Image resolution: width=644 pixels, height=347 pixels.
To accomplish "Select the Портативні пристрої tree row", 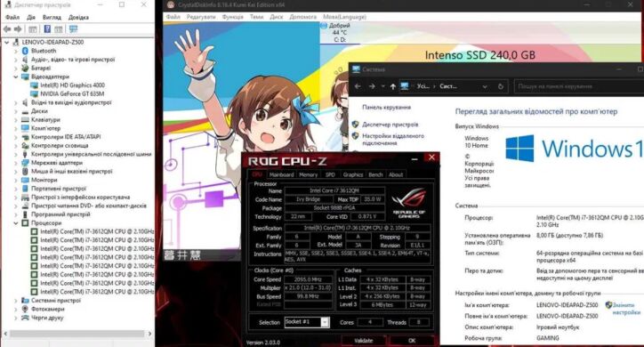I will point(59,189).
